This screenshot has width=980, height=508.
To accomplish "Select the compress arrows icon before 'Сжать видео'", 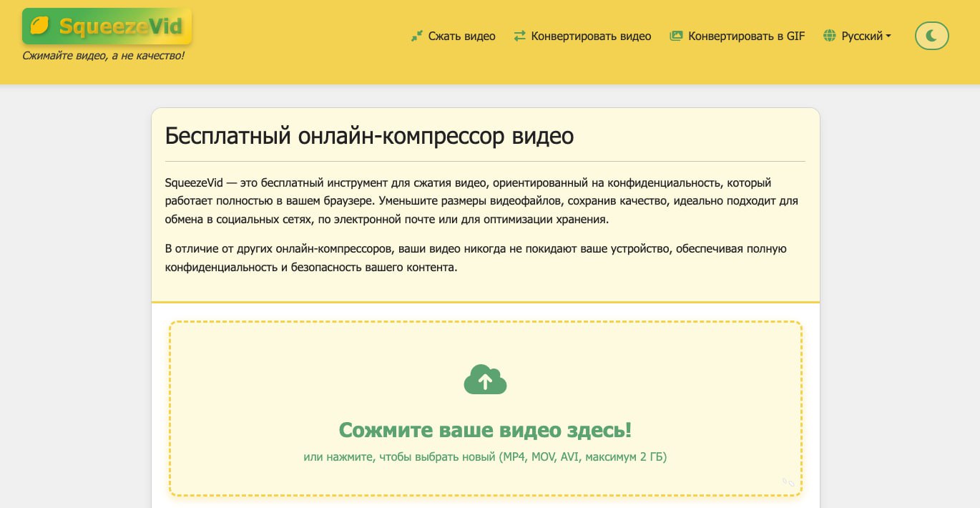I will coord(416,35).
